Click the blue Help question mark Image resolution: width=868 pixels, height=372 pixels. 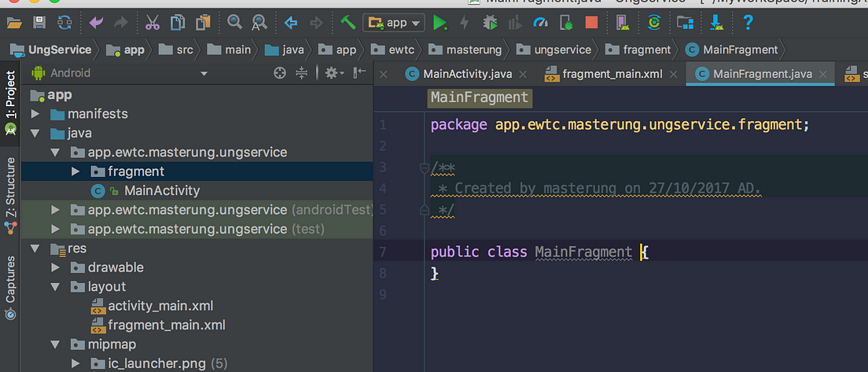(748, 23)
